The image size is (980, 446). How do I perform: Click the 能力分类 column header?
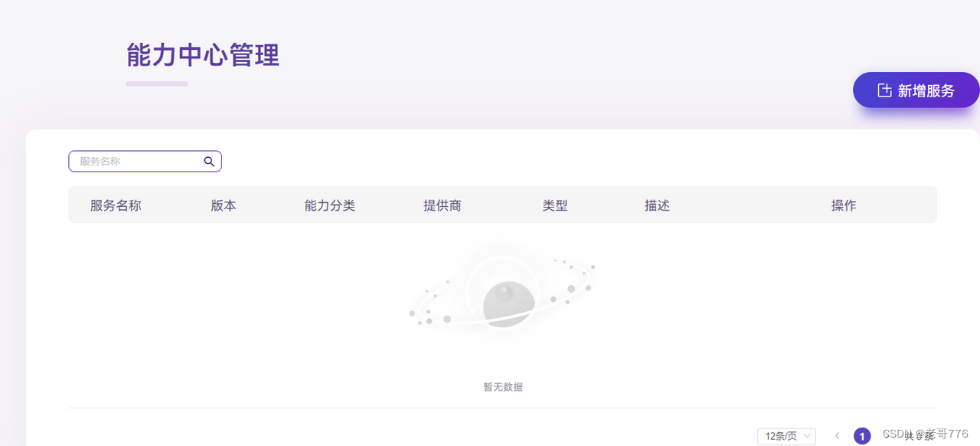330,205
